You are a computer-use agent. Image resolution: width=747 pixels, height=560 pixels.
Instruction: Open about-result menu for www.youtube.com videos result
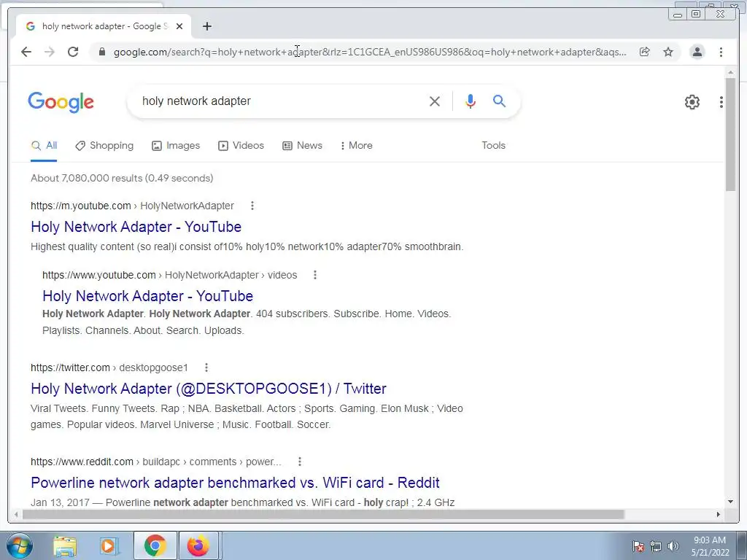click(315, 275)
